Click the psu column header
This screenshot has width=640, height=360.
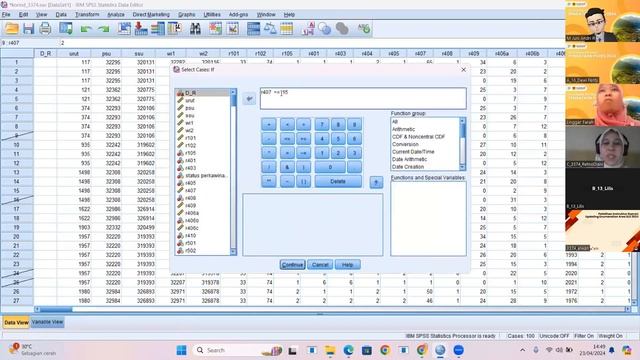click(106, 53)
